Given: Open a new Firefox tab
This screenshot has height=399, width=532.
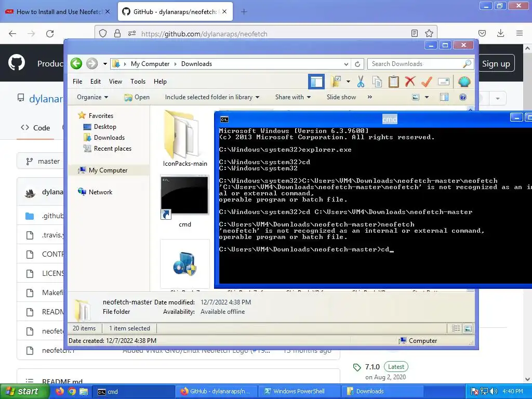Looking at the screenshot, I should (x=244, y=12).
